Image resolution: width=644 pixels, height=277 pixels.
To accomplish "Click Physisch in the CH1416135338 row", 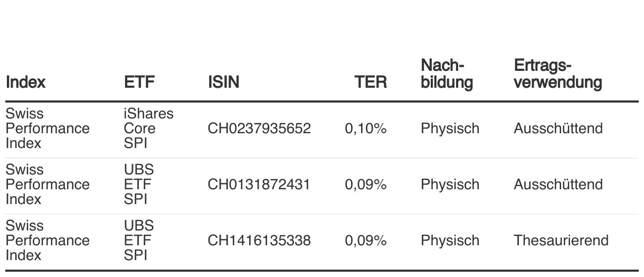I will [450, 241].
